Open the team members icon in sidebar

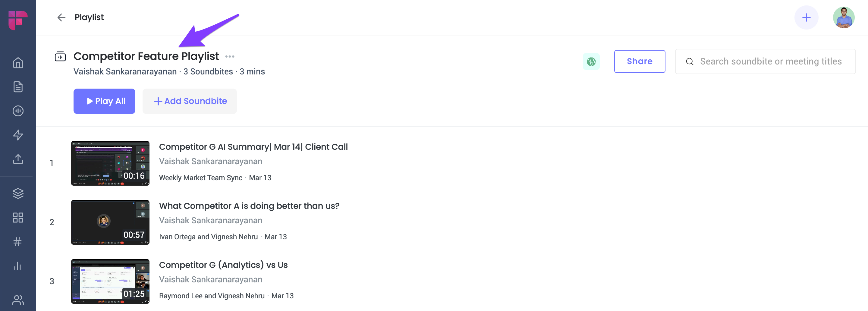(x=18, y=300)
